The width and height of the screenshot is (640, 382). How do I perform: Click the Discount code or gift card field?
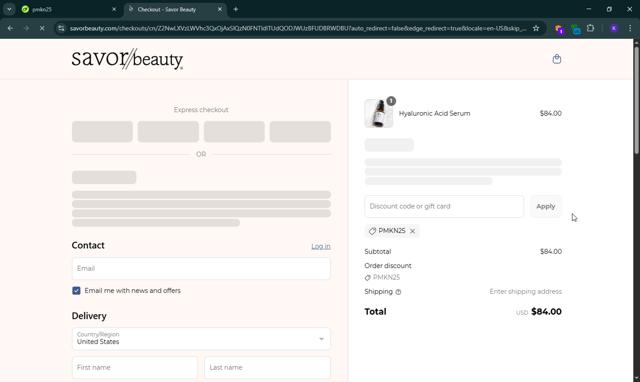(x=444, y=206)
